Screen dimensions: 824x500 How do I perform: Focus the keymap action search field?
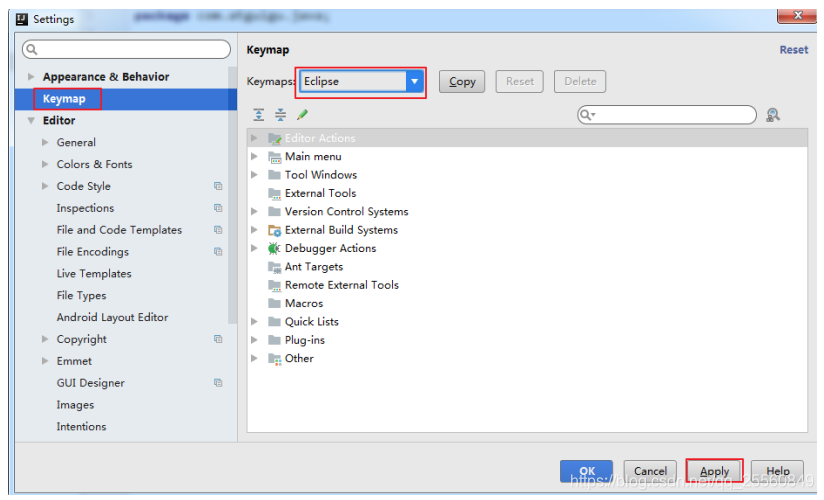tap(667, 115)
